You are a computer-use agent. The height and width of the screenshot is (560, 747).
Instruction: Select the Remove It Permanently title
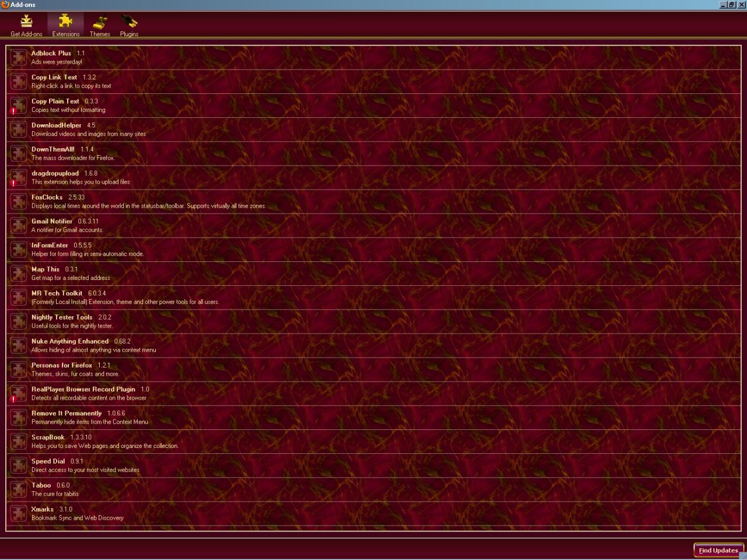coord(67,413)
